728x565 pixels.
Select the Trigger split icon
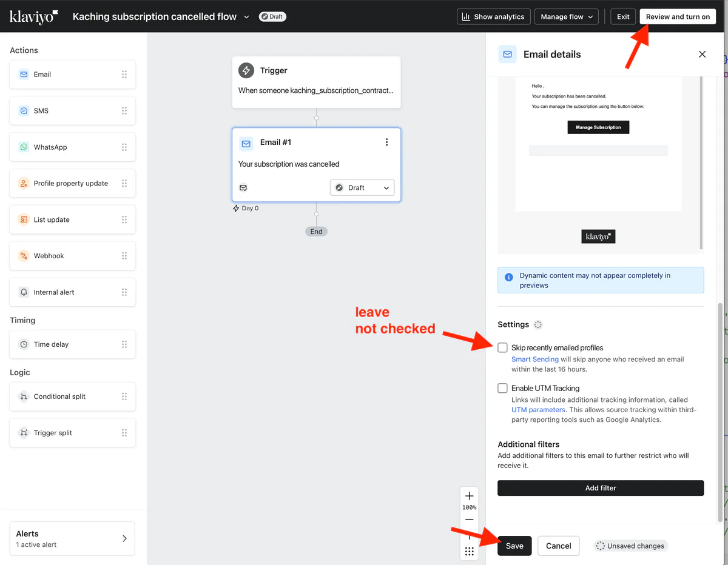click(24, 433)
